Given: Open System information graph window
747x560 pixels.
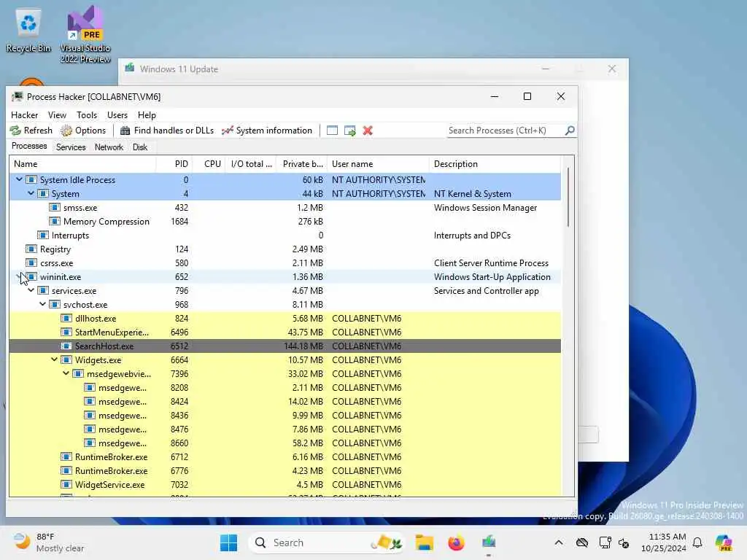Looking at the screenshot, I should pos(267,131).
